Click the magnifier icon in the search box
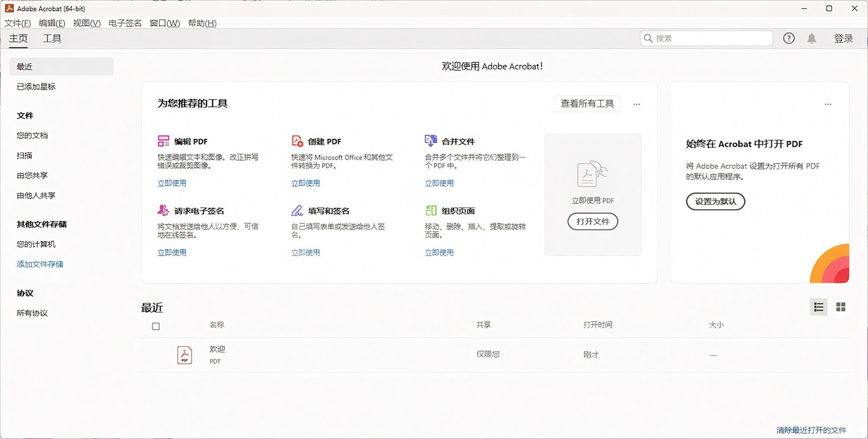The width and height of the screenshot is (868, 439). (x=648, y=38)
